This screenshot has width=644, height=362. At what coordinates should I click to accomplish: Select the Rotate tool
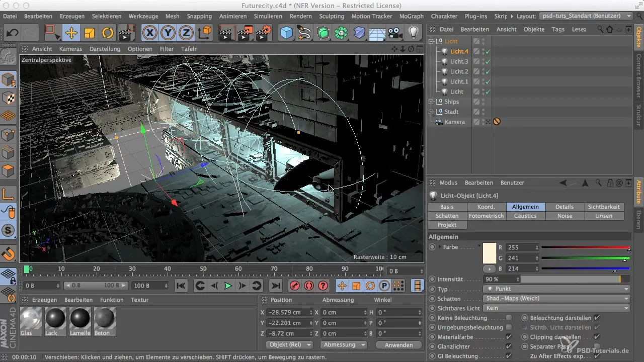click(107, 33)
